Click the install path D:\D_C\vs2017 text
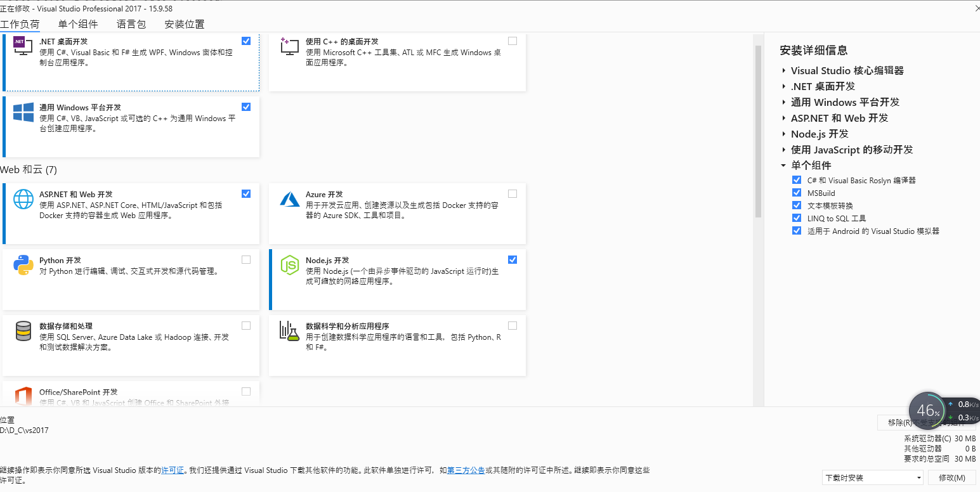The image size is (980, 492). pyautogui.click(x=24, y=430)
